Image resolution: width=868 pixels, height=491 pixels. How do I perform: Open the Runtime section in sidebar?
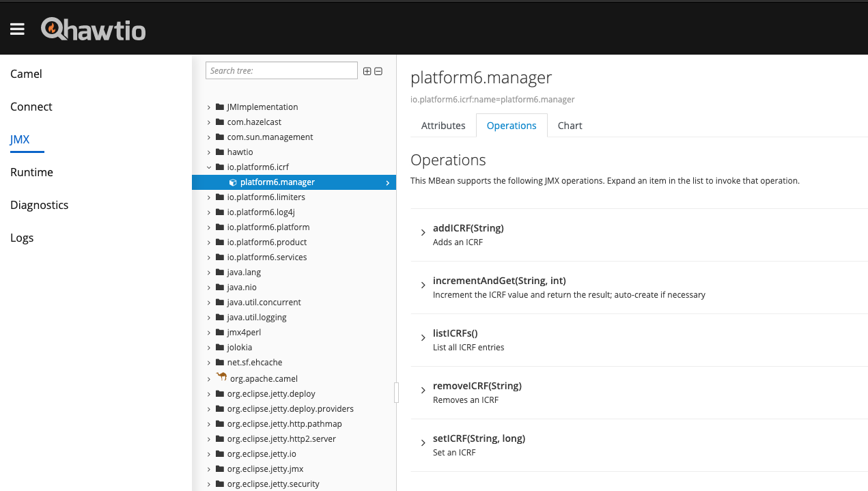click(31, 172)
